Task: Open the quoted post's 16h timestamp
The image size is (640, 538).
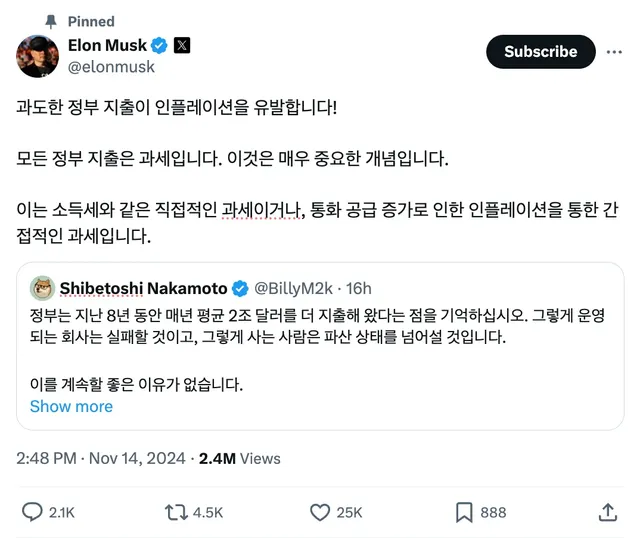Action: click(361, 288)
